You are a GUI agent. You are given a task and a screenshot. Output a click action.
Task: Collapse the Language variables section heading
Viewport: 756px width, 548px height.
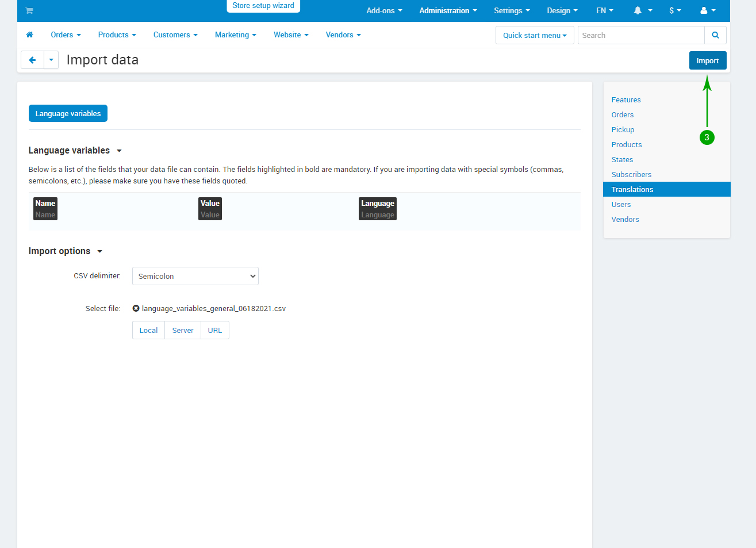(75, 151)
